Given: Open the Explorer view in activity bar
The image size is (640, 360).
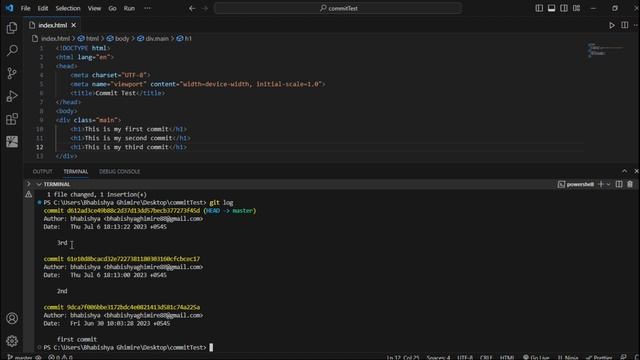Looking at the screenshot, I should 12,28.
